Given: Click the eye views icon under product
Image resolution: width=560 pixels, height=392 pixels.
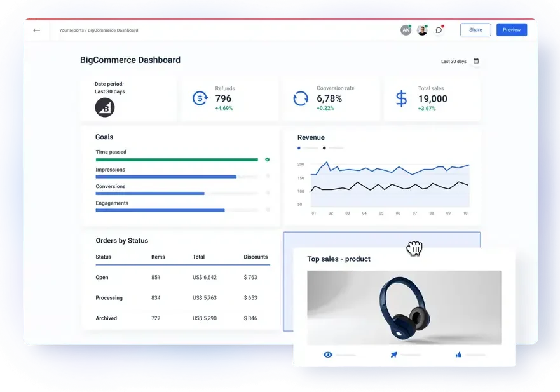Looking at the screenshot, I should pyautogui.click(x=328, y=355).
